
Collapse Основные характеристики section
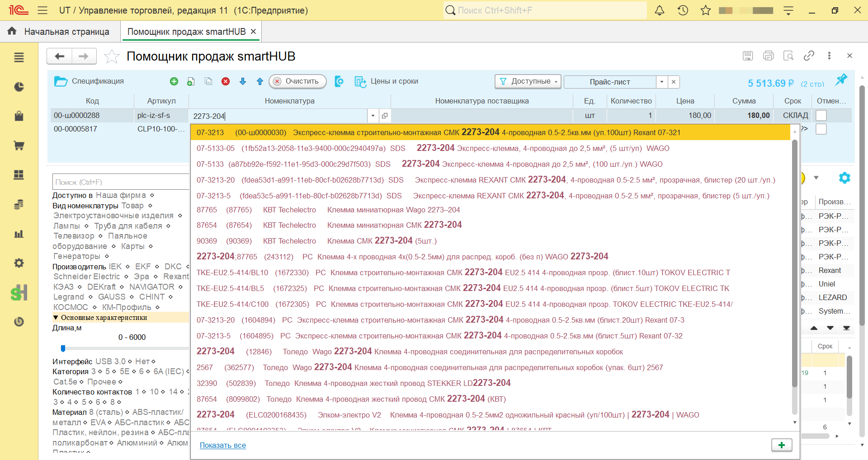(56, 318)
